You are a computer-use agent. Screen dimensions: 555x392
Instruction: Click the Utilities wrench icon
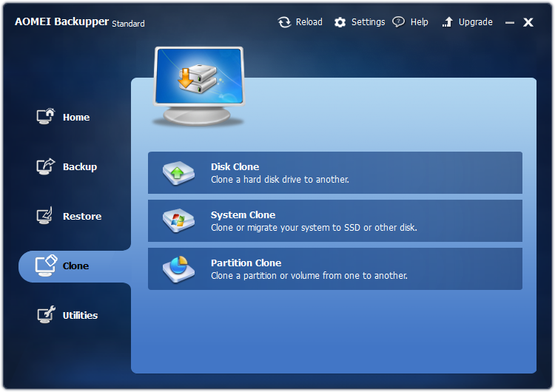click(x=47, y=314)
